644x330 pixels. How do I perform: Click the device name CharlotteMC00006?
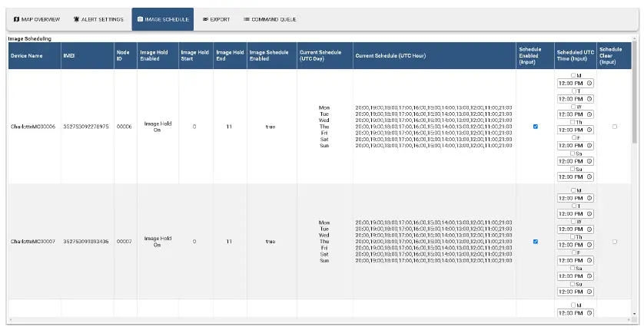point(33,127)
